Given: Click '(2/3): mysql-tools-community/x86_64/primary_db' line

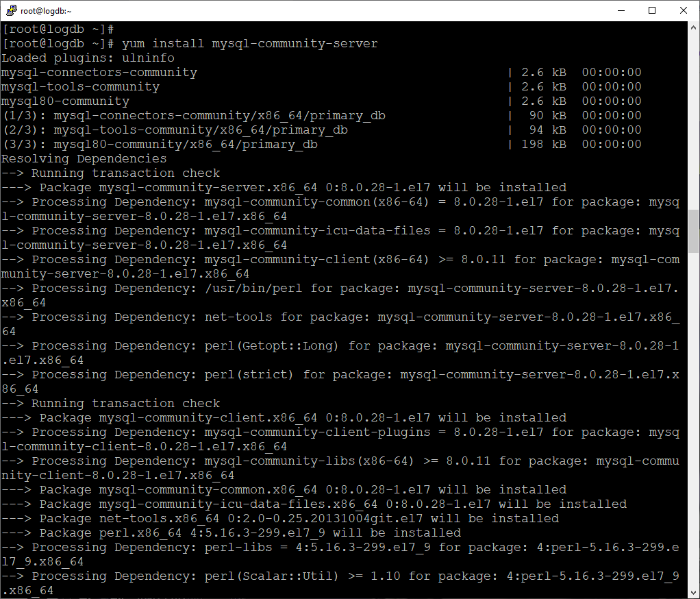Looking at the screenshot, I should (x=321, y=130).
